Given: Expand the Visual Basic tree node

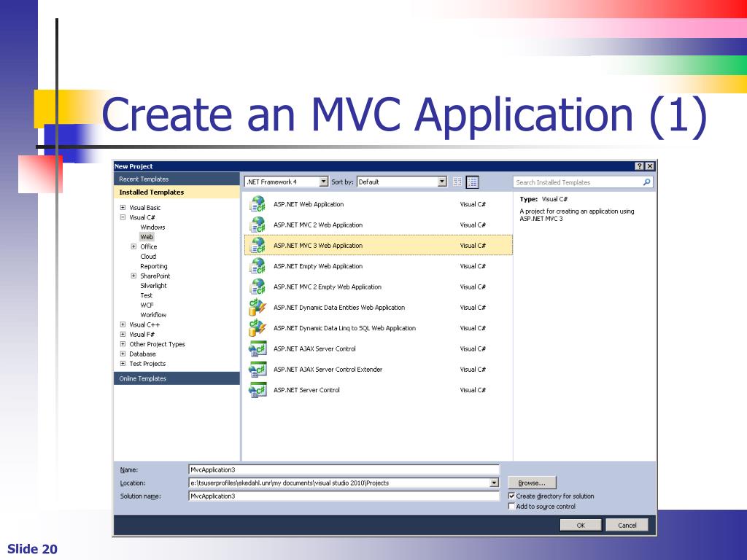Looking at the screenshot, I should tap(123, 208).
